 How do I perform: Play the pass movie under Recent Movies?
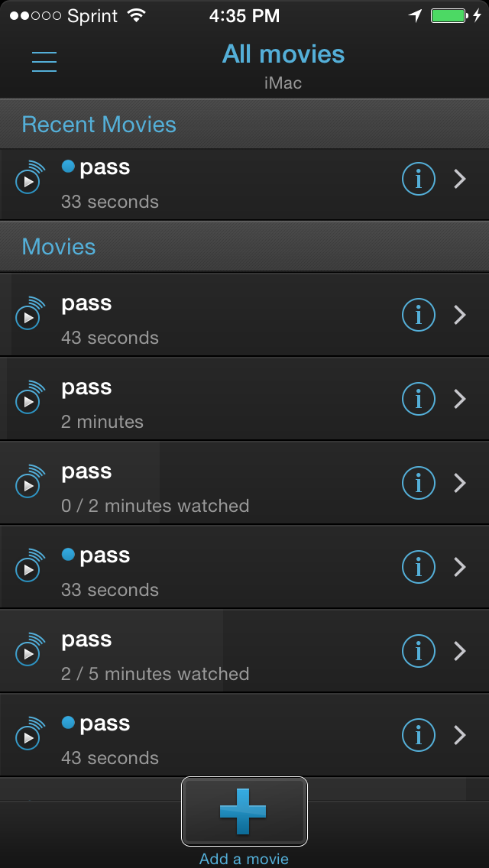click(30, 179)
